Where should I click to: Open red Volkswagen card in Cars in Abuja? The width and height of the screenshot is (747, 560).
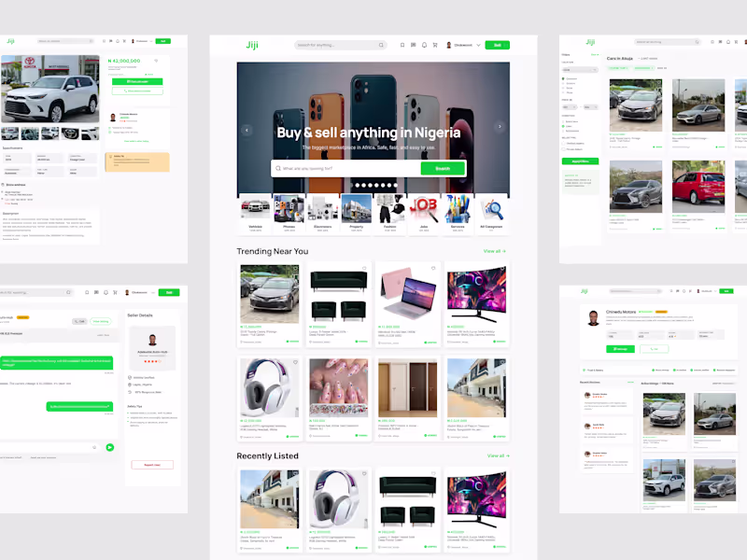click(698, 196)
